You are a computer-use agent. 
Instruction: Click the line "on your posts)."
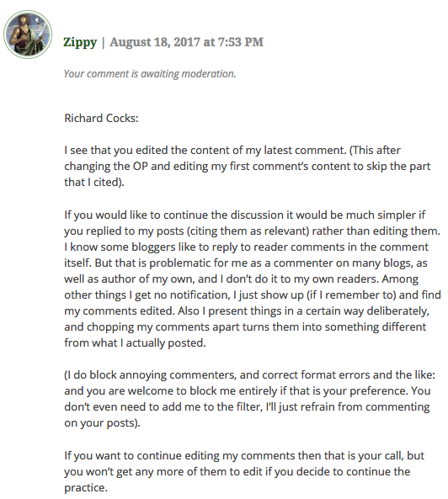pyautogui.click(x=102, y=423)
